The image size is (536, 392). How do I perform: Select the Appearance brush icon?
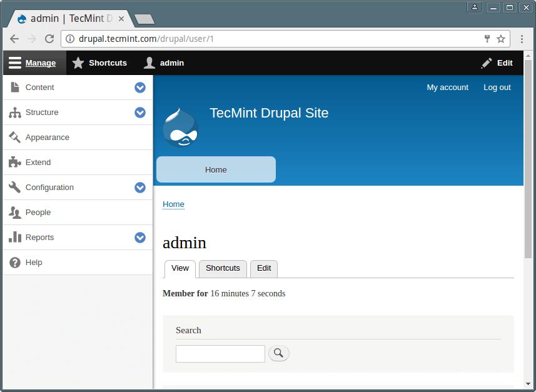(14, 137)
